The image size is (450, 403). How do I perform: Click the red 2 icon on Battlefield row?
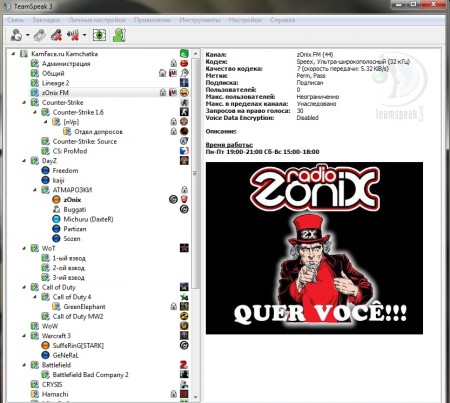click(x=184, y=365)
